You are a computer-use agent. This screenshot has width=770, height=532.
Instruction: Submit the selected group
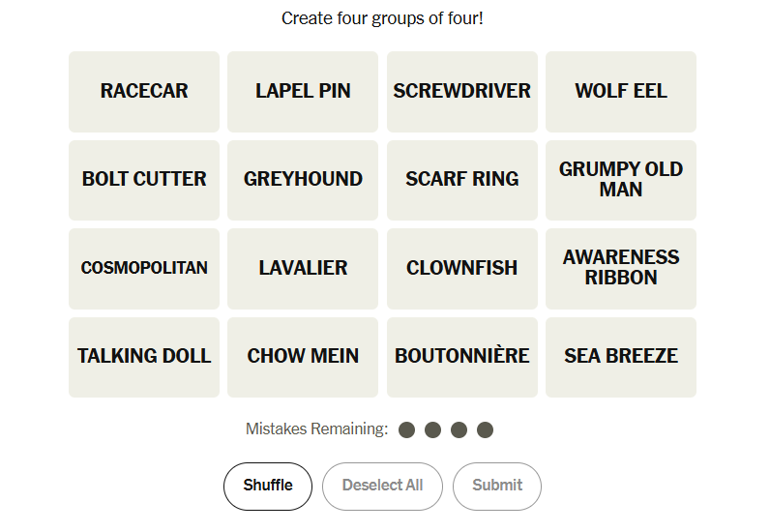(x=497, y=486)
